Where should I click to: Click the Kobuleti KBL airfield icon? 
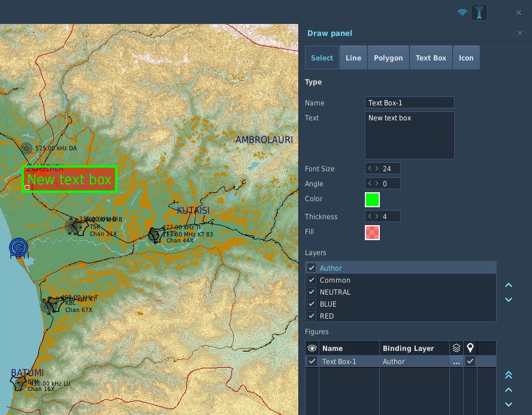pos(55,304)
